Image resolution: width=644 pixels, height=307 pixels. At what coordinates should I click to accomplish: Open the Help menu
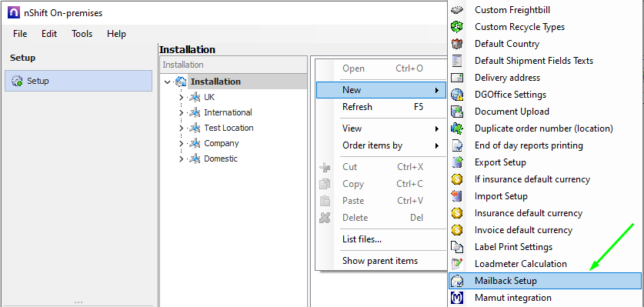116,34
